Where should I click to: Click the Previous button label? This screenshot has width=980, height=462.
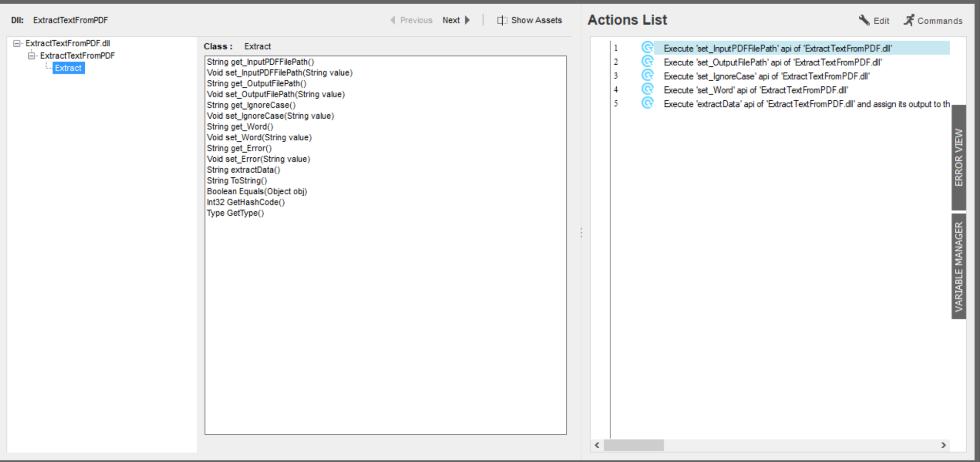coord(416,20)
